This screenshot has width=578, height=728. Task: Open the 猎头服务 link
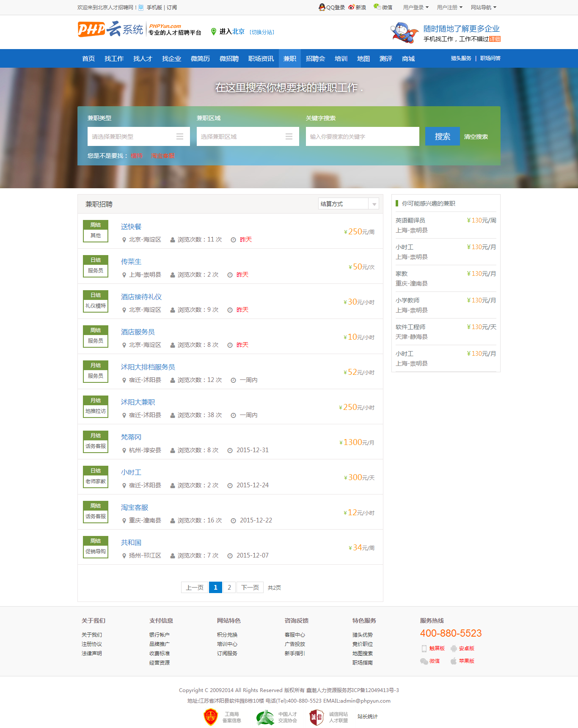(461, 58)
